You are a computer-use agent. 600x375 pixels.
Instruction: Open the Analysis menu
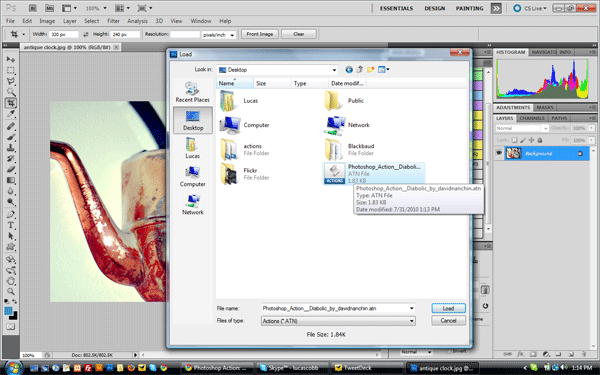coord(137,21)
